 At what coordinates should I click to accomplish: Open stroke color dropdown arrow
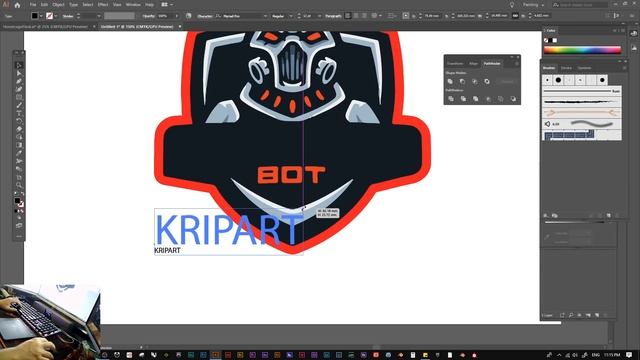coord(56,16)
